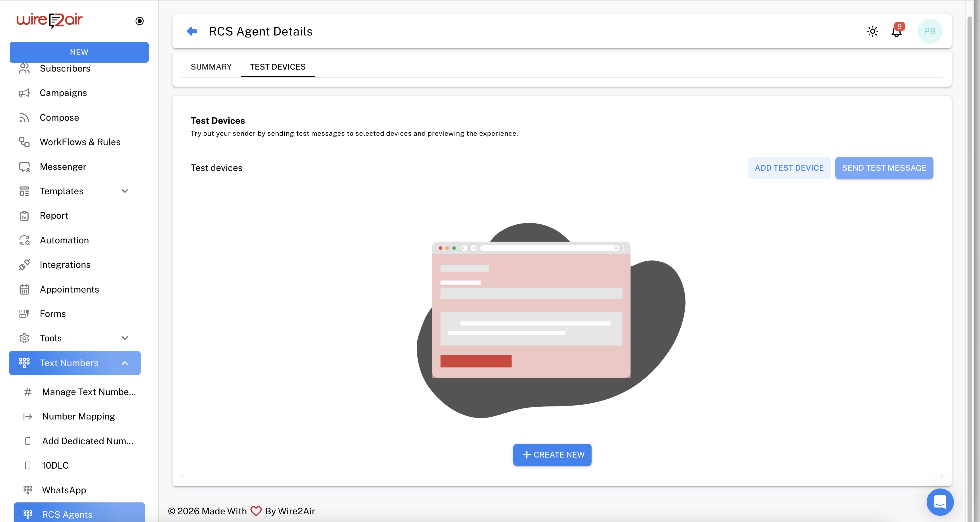
Task: Expand the Templates menu chevron
Action: [125, 191]
